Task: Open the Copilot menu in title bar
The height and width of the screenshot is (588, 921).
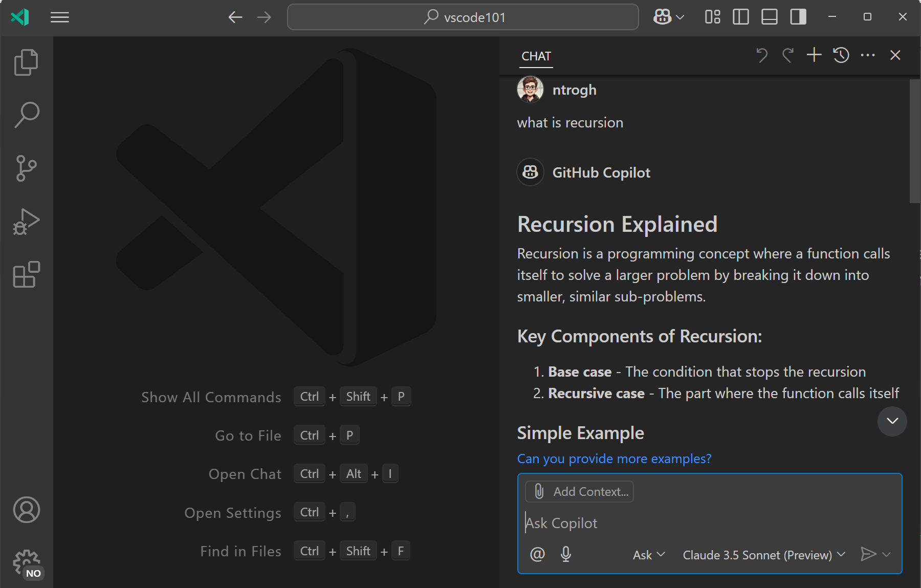Action: 668,17
